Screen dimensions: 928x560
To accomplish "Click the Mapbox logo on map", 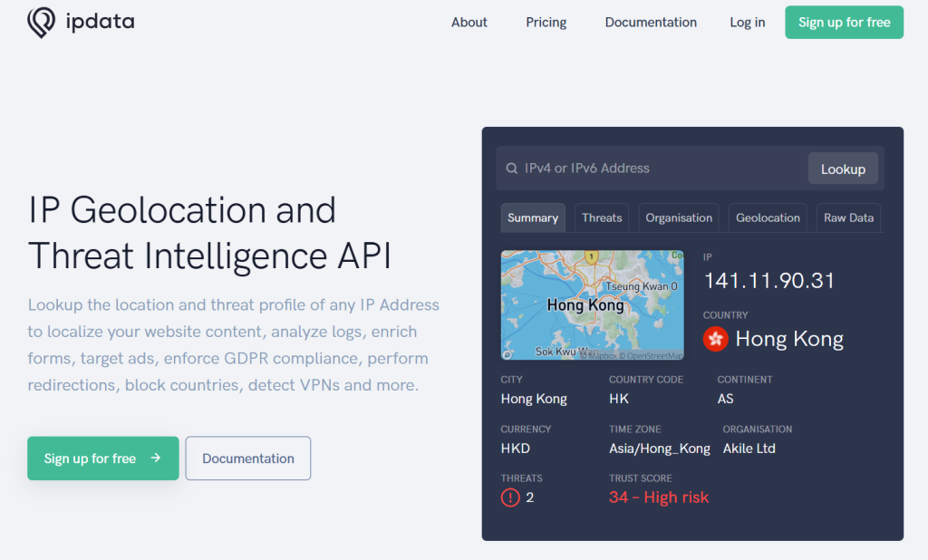I will (508, 354).
